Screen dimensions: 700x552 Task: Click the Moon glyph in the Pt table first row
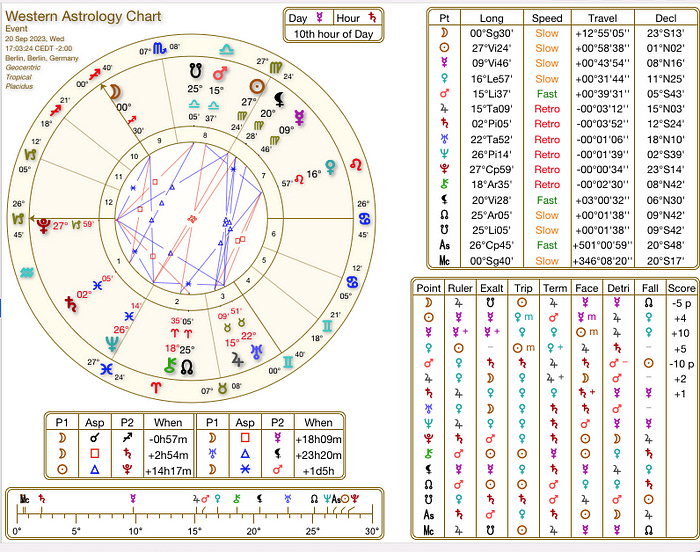coord(444,33)
